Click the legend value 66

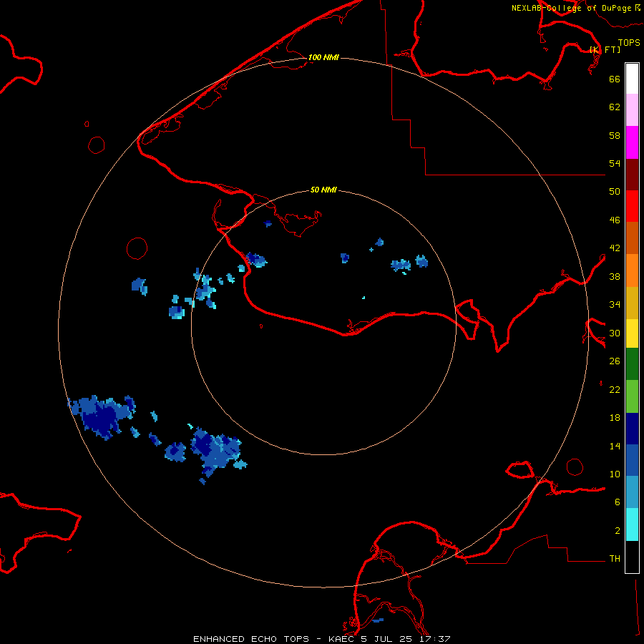point(615,79)
